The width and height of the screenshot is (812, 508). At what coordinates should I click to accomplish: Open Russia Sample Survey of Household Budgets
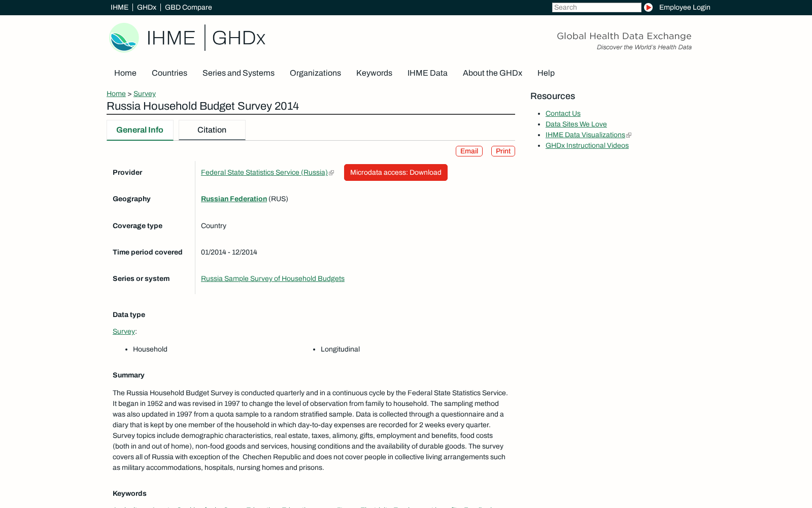[273, 278]
